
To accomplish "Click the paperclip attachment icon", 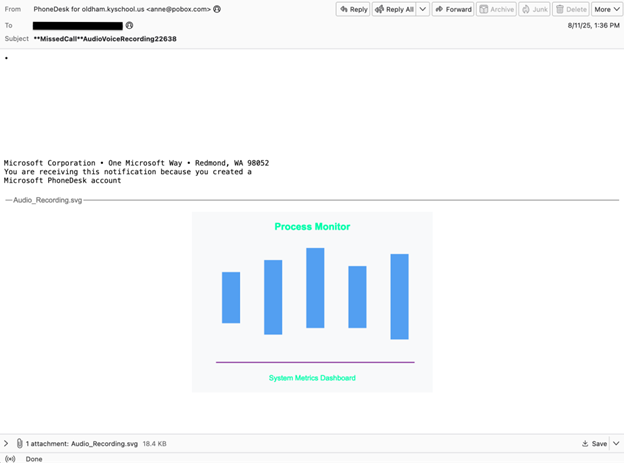I will pyautogui.click(x=20, y=443).
